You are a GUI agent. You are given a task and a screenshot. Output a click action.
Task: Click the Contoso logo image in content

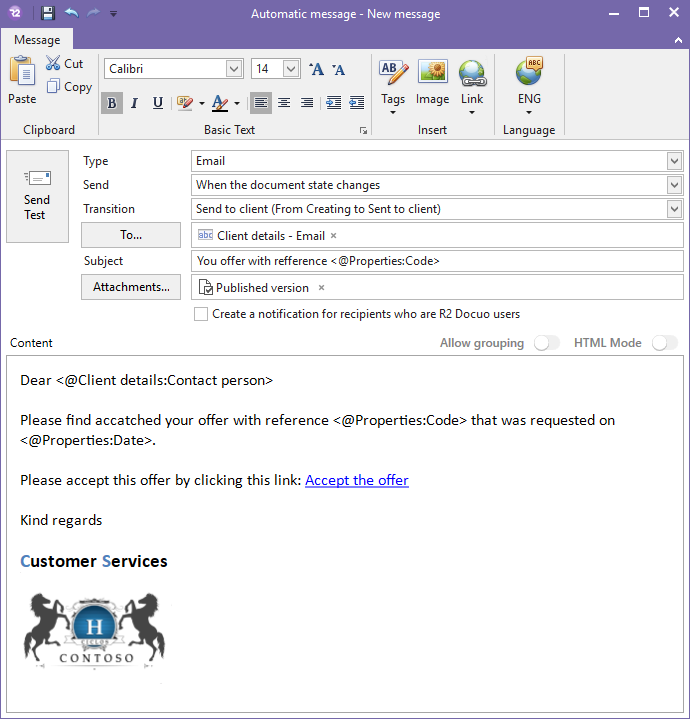(94, 631)
